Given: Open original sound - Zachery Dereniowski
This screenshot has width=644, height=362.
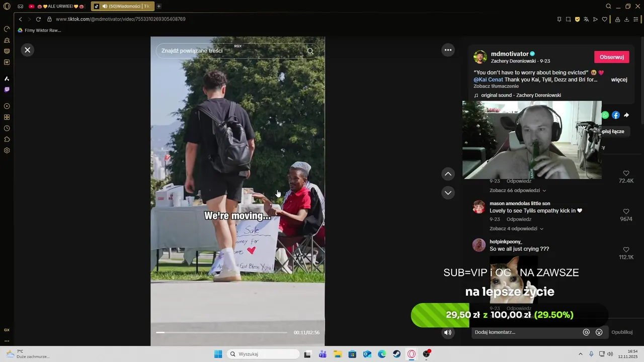Looking at the screenshot, I should coord(521,95).
